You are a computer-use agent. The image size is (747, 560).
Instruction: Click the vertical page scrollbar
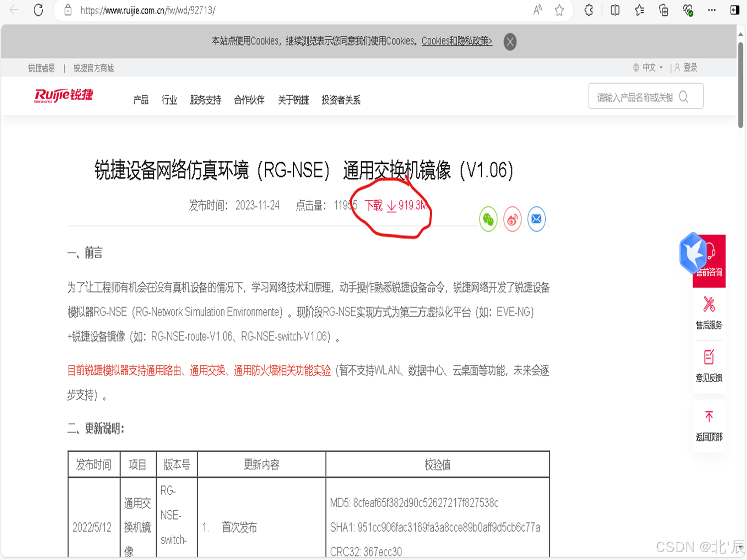(x=741, y=85)
